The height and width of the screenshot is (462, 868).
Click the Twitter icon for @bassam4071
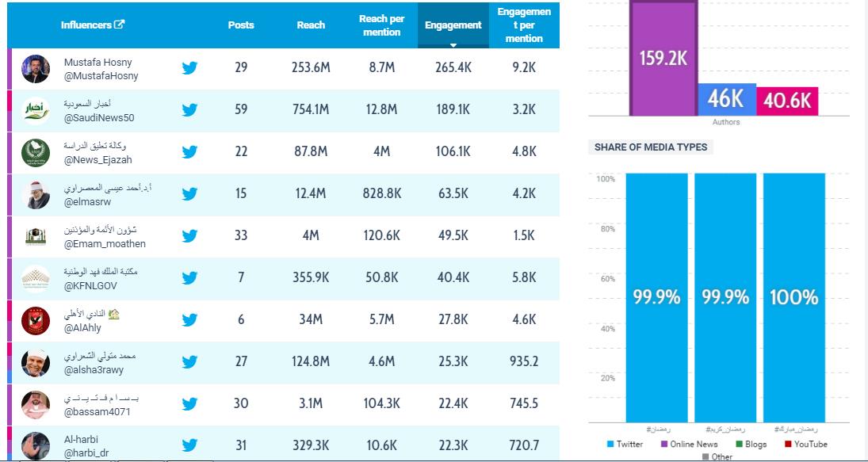pyautogui.click(x=189, y=404)
